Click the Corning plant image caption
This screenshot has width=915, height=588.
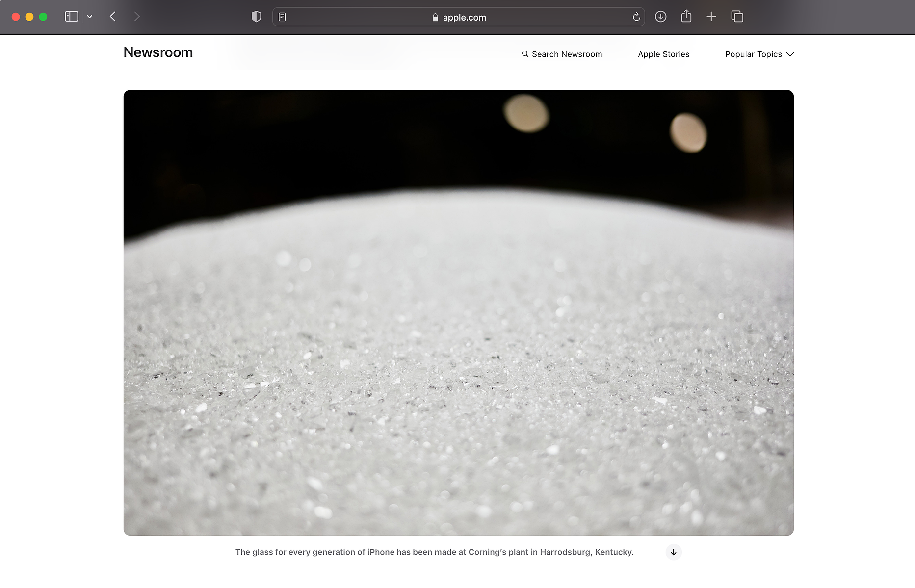coord(435,552)
